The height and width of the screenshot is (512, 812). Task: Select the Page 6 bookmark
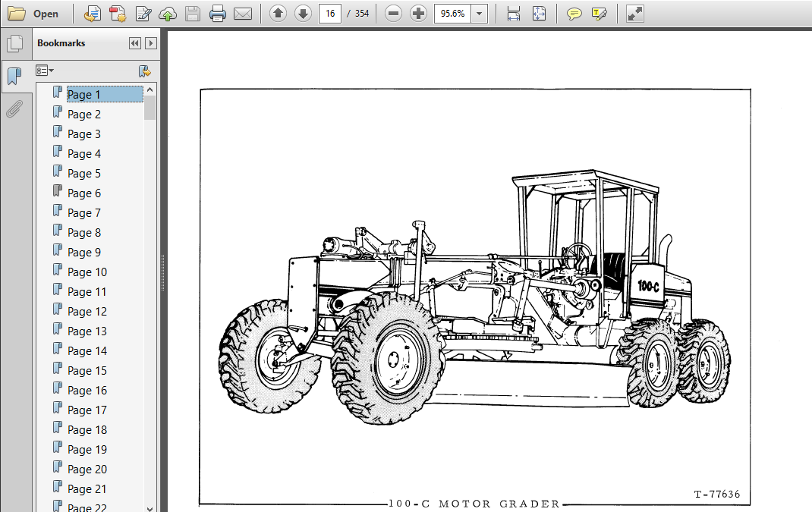84,193
